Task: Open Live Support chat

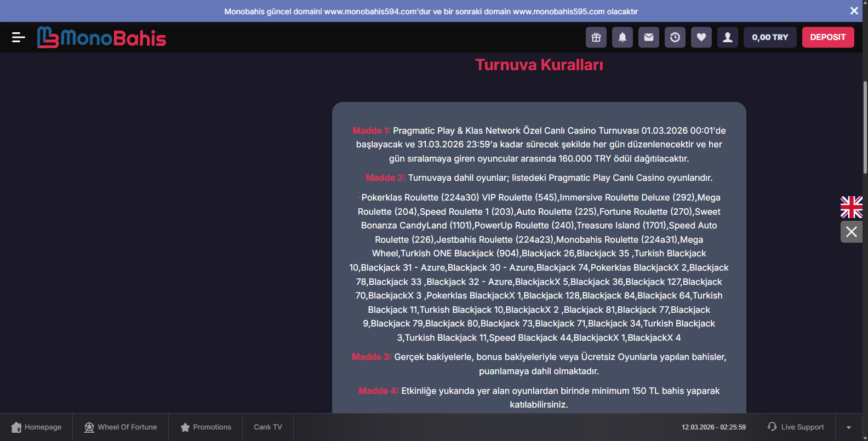Action: click(x=796, y=427)
